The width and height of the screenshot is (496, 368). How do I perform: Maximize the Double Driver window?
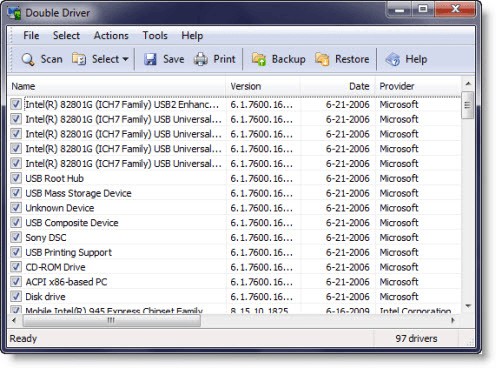[x=423, y=9]
